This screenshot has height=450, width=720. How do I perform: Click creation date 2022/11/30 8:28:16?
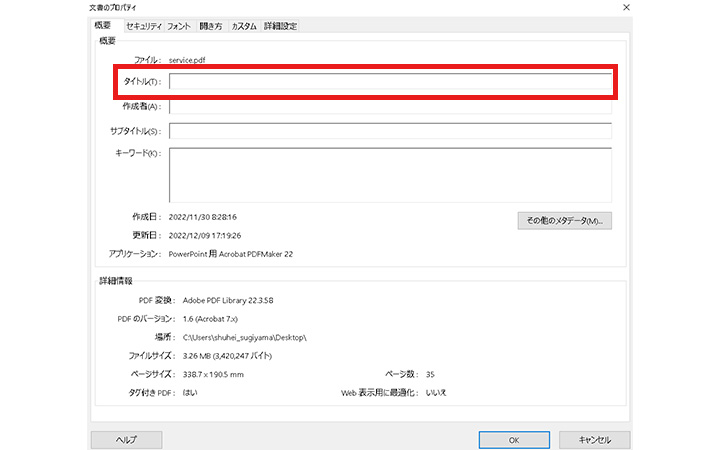pos(202,217)
